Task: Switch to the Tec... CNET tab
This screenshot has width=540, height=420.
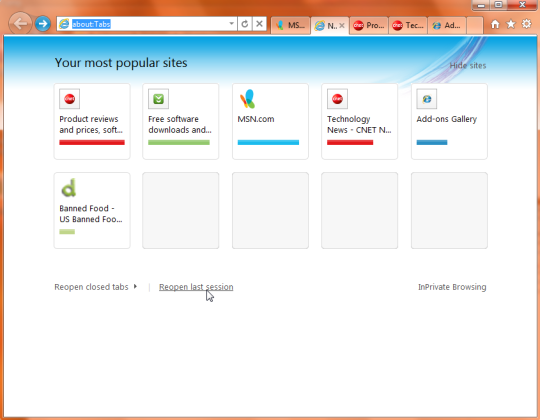Action: click(408, 25)
